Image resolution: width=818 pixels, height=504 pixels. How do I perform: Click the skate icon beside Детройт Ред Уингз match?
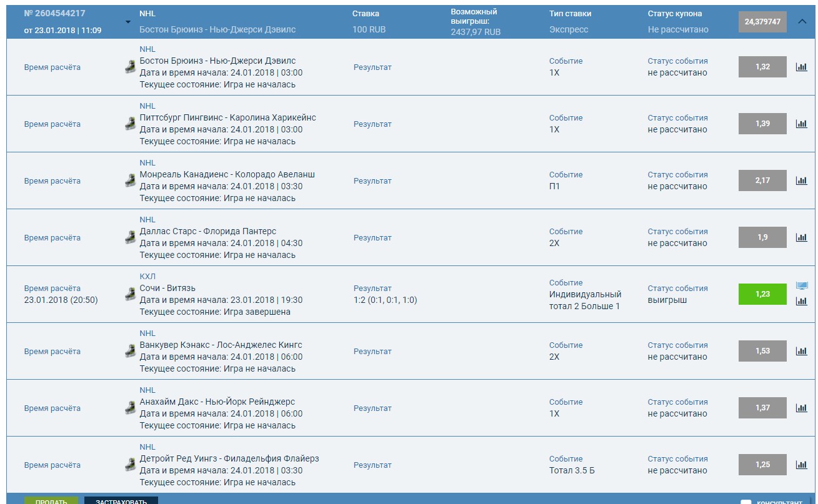click(130, 465)
